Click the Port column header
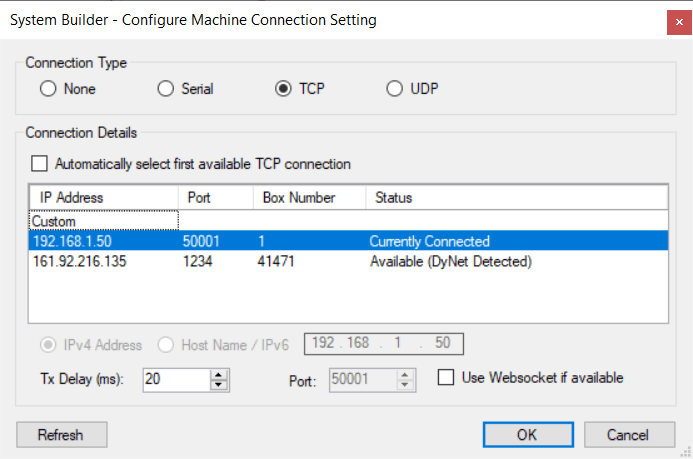 [x=216, y=197]
